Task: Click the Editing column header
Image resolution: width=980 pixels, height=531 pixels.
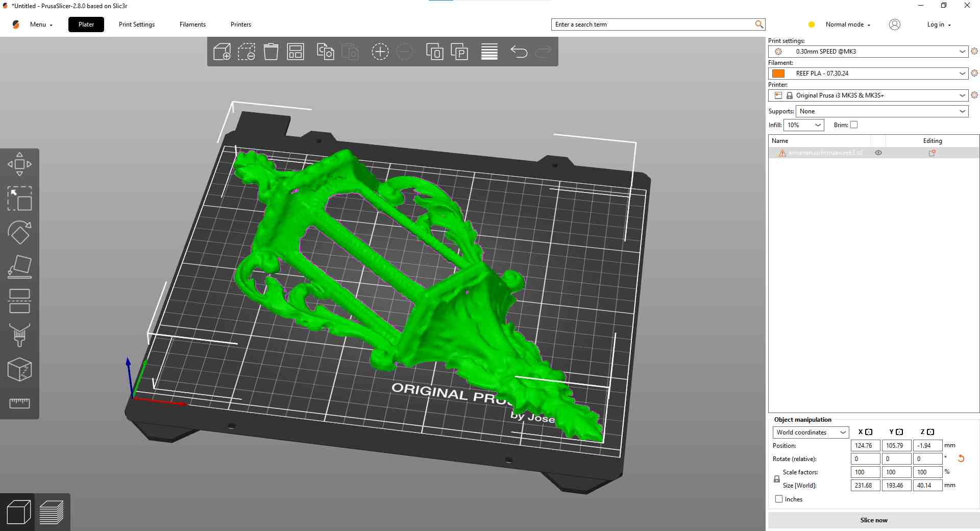Action: 932,140
